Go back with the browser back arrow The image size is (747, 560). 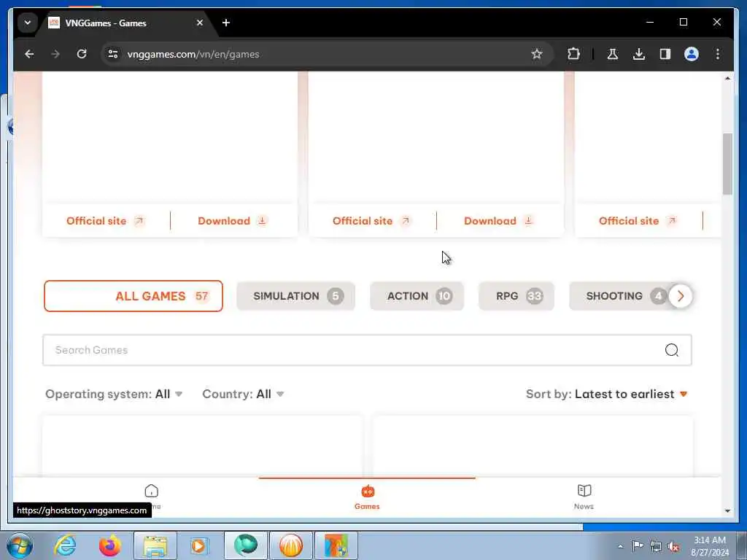pyautogui.click(x=29, y=54)
